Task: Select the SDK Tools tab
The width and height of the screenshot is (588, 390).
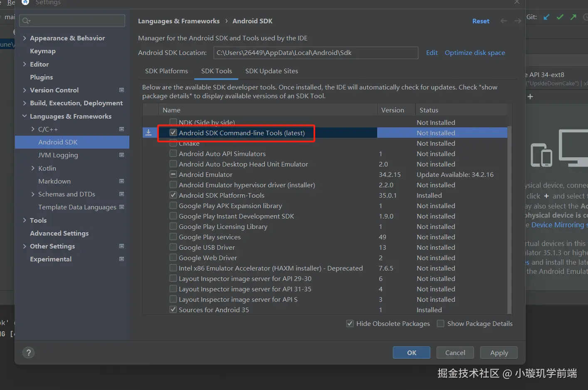Action: pos(216,71)
